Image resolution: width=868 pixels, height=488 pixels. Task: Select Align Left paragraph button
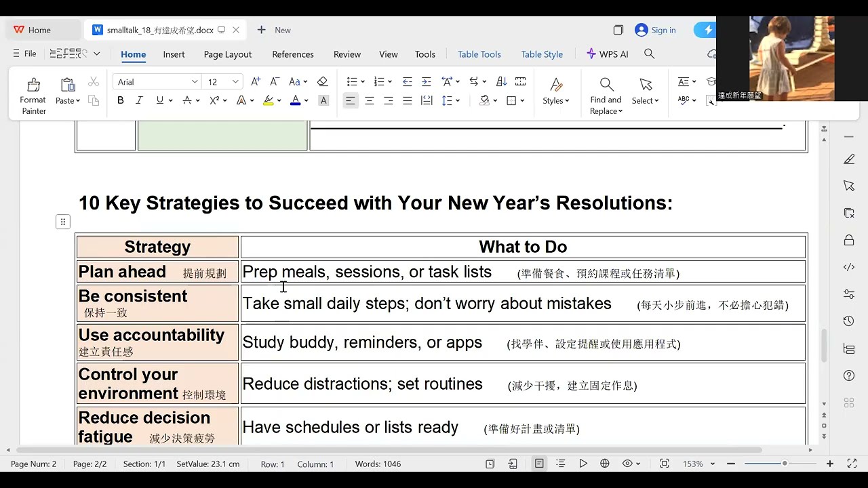point(350,100)
